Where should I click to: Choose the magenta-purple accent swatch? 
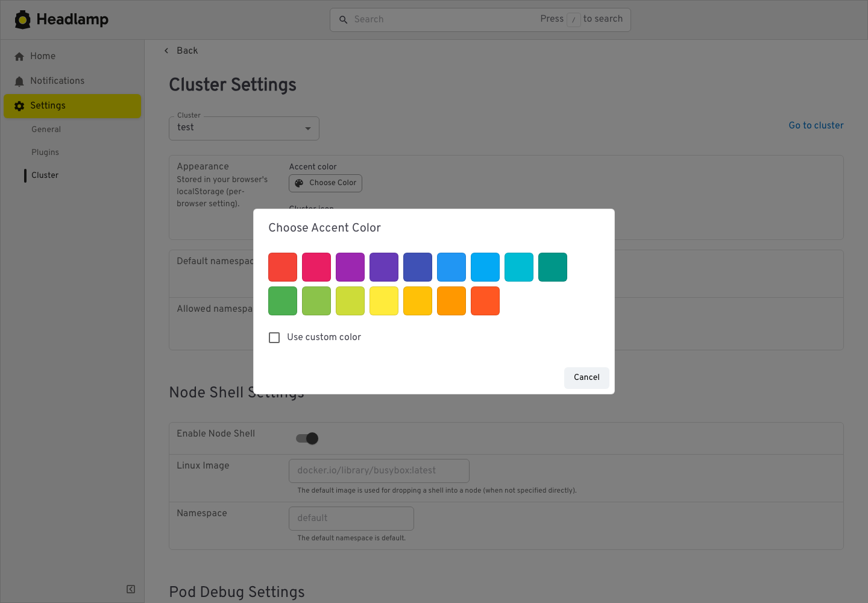[350, 267]
